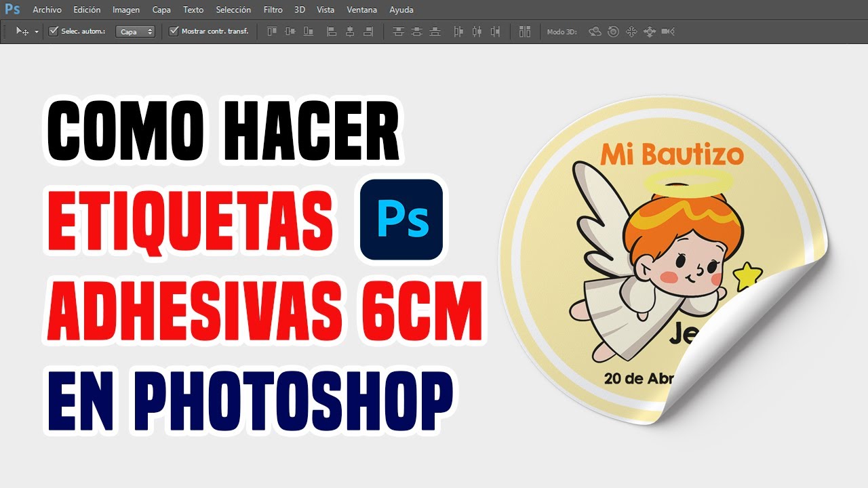This screenshot has width=868, height=488.
Task: Align vertical centers of the layers
Action: [290, 31]
